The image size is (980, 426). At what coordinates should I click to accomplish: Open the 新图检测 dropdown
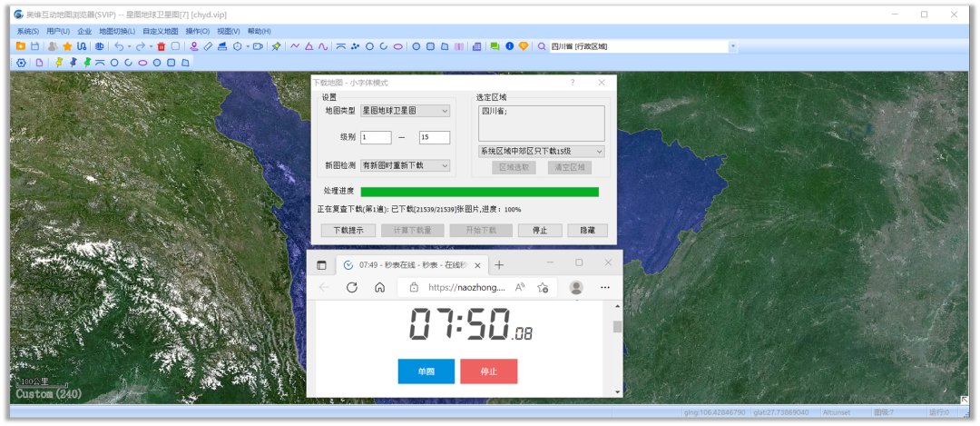click(405, 165)
